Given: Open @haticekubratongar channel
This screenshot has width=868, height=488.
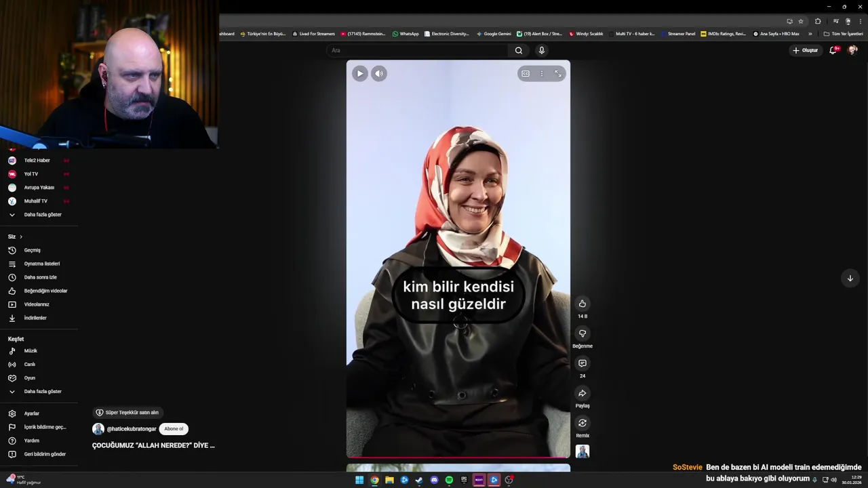Looking at the screenshot, I should [x=132, y=429].
